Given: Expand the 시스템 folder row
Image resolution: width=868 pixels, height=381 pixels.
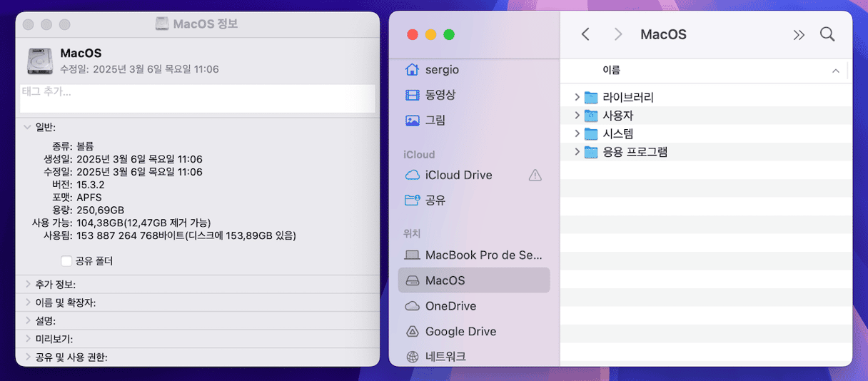Looking at the screenshot, I should 577,133.
